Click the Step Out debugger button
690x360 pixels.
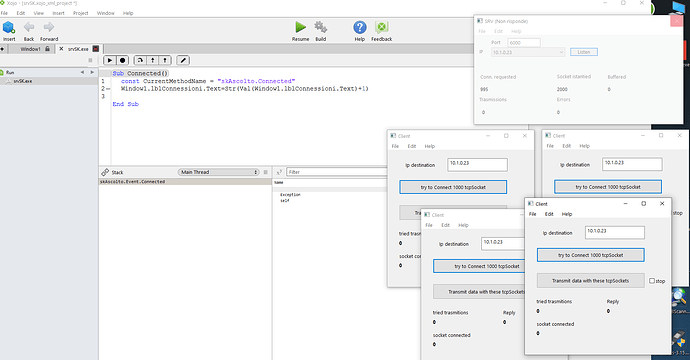click(x=165, y=60)
